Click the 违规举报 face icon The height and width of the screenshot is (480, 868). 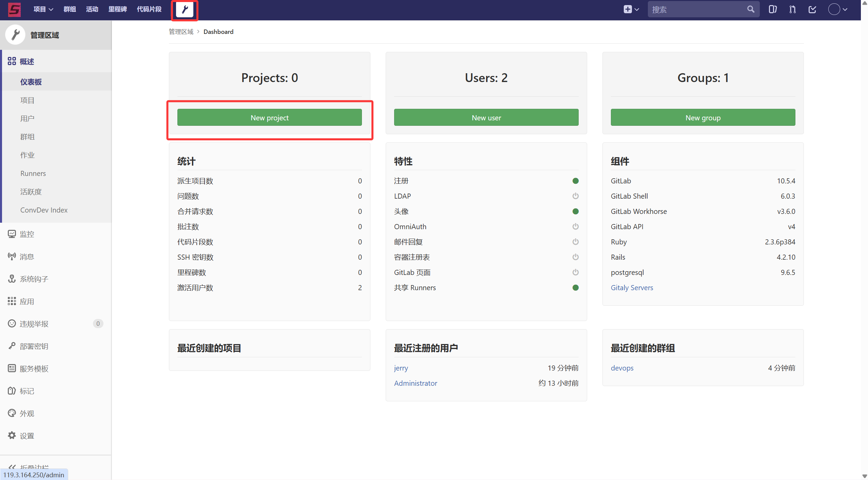(x=12, y=323)
